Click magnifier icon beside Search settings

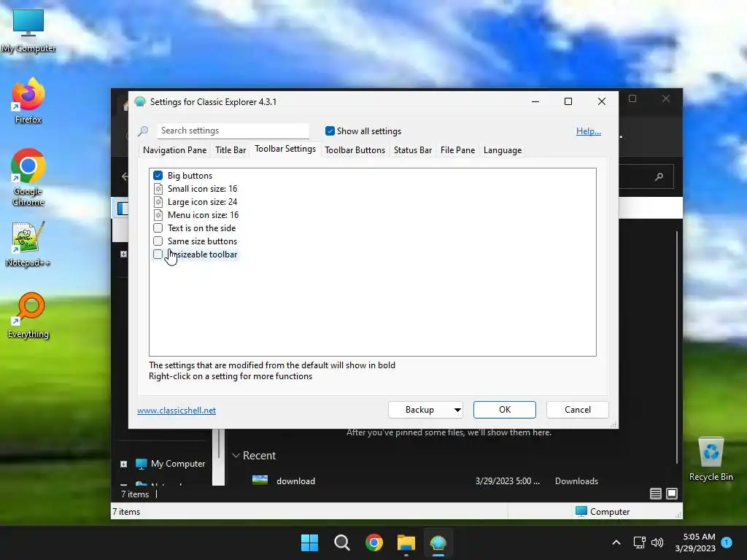(143, 131)
